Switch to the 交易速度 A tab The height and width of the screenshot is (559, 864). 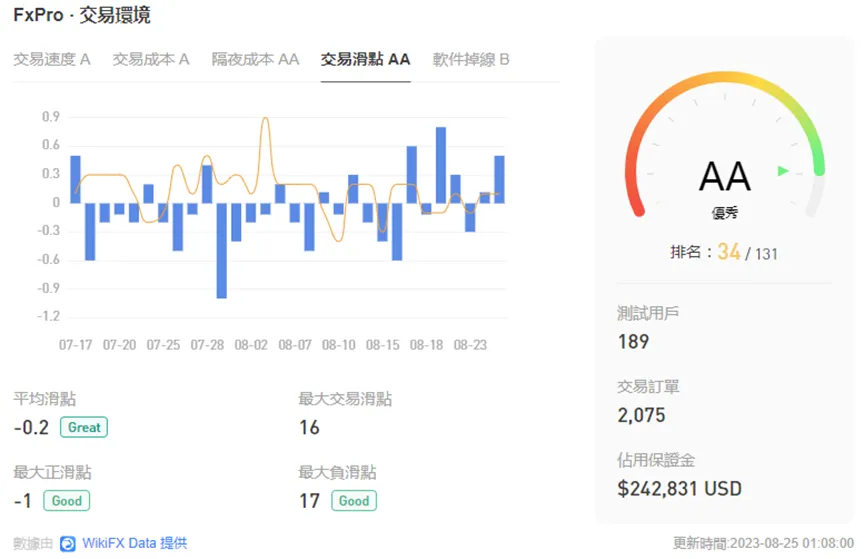[52, 59]
